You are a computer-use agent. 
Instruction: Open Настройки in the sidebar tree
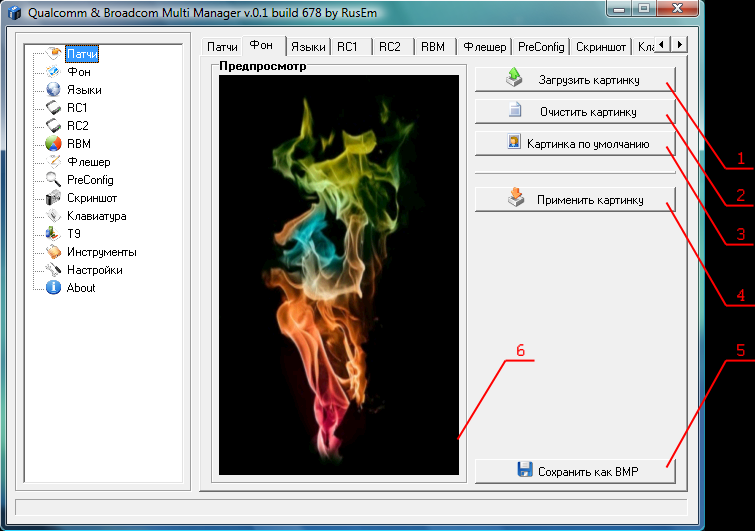click(94, 270)
